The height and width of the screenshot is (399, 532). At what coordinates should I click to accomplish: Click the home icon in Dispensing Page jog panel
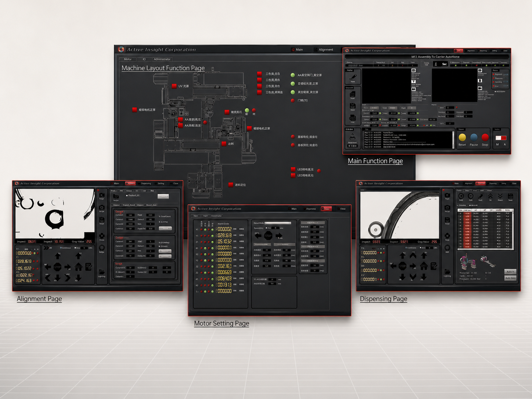click(x=424, y=266)
